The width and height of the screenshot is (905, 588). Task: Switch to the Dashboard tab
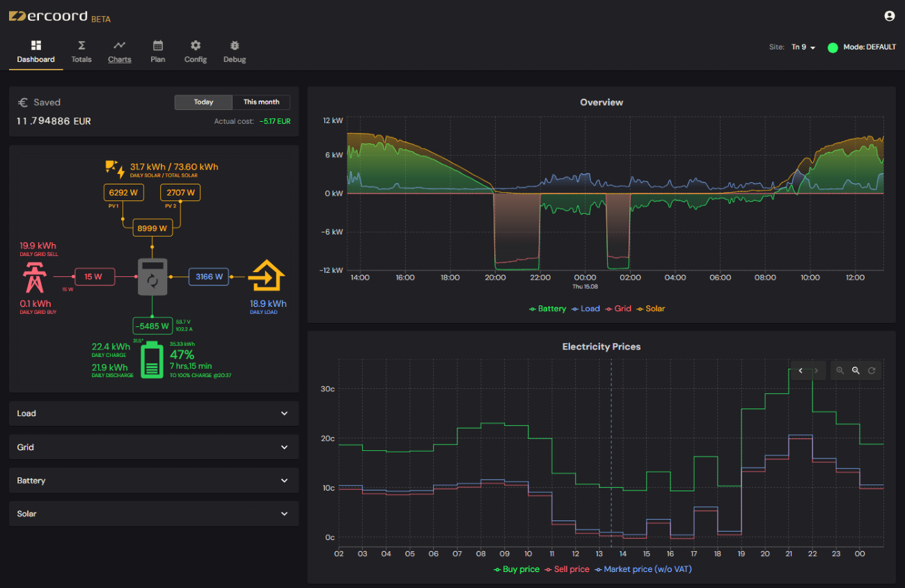click(x=36, y=51)
